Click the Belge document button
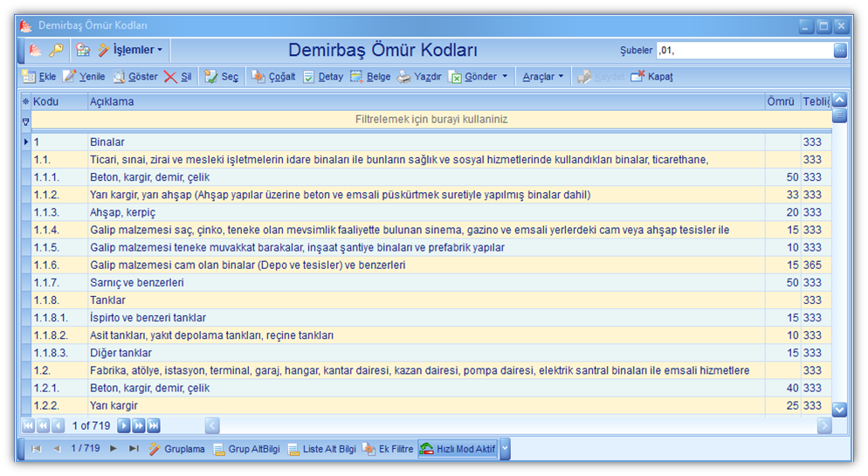Image resolution: width=868 pixels, height=476 pixels. (x=370, y=77)
